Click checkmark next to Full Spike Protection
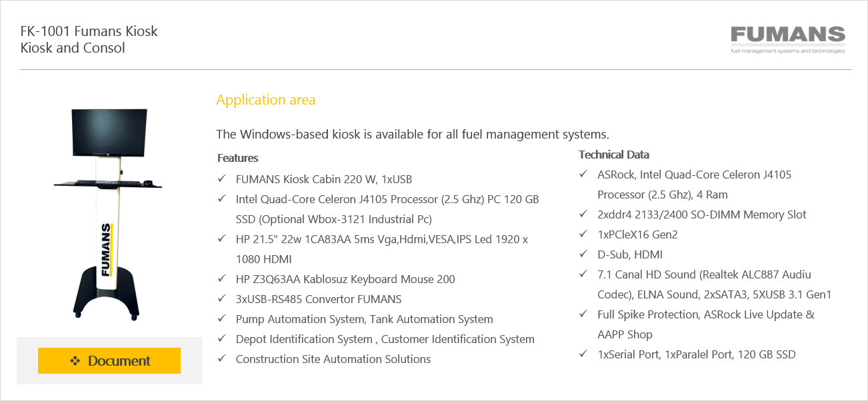This screenshot has height=401, width=868. pyautogui.click(x=583, y=314)
